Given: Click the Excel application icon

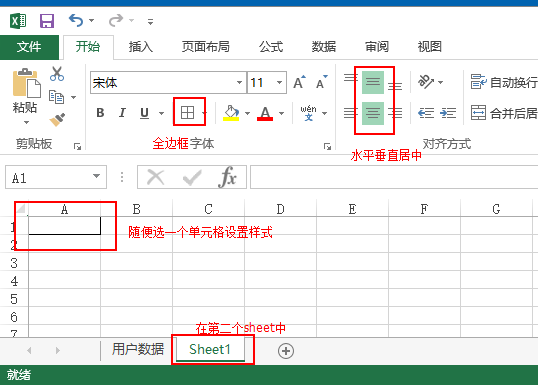Looking at the screenshot, I should (x=18, y=21).
